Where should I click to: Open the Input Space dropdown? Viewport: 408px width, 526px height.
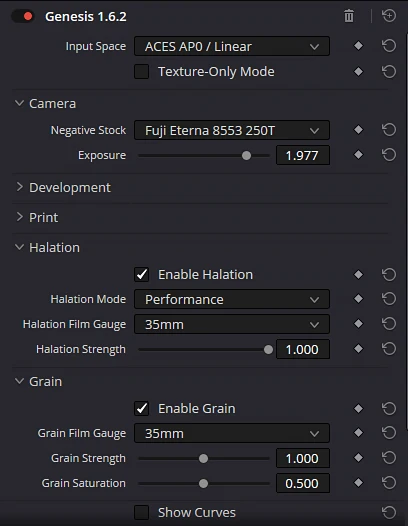[232, 46]
